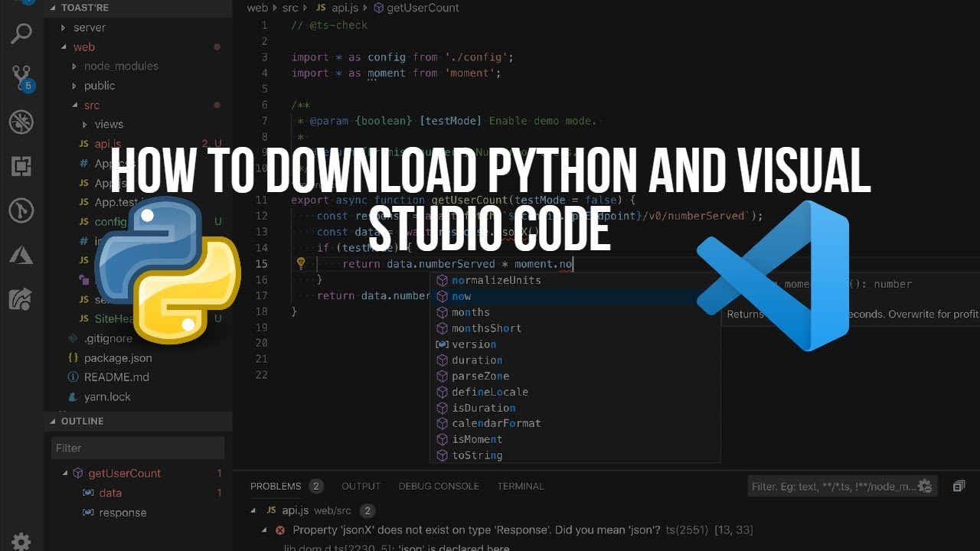The width and height of the screenshot is (980, 551).
Task: Click the problems count badge next to PROBLEMS
Action: [x=316, y=486]
